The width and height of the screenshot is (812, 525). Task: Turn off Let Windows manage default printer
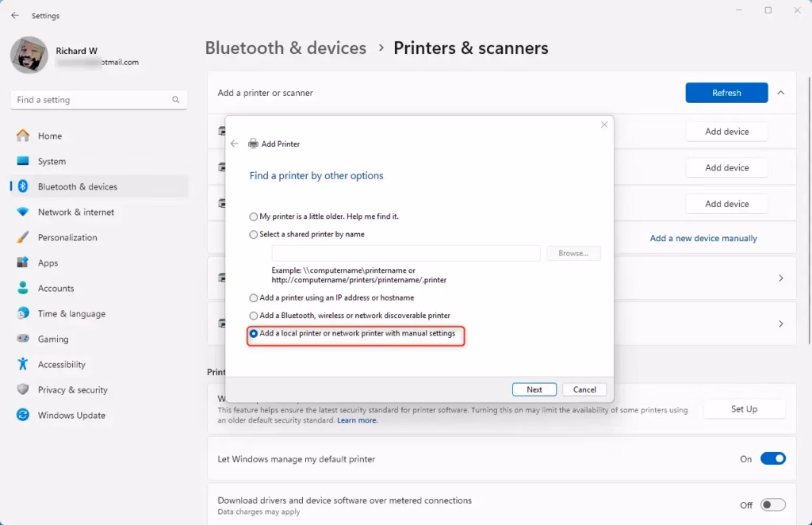coord(772,458)
